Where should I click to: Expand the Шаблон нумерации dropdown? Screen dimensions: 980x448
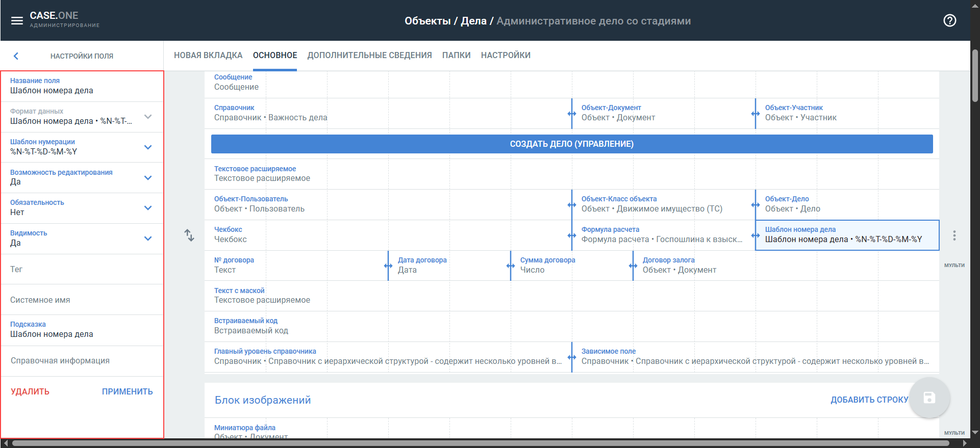click(x=148, y=147)
